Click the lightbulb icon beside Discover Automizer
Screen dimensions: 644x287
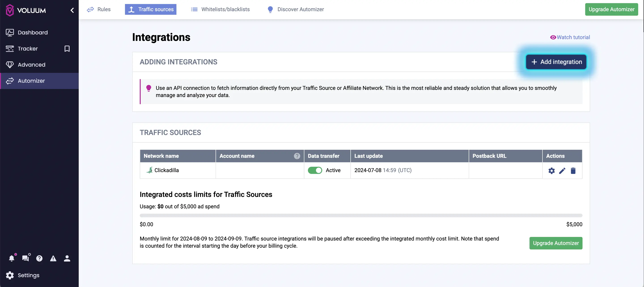pos(270,9)
